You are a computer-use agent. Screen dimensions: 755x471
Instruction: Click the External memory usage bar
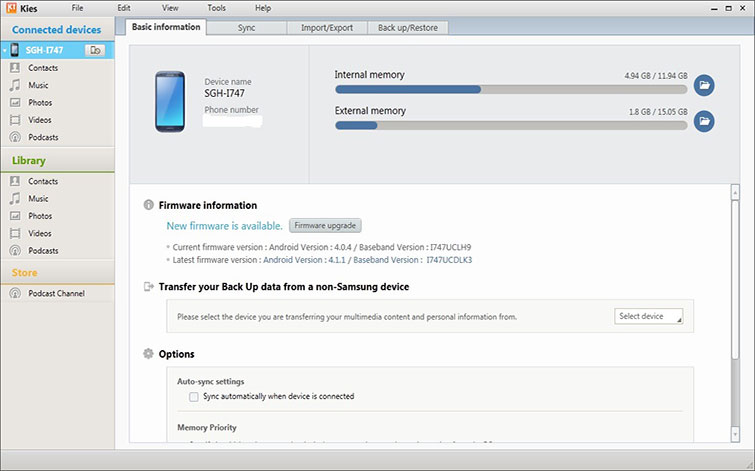511,125
